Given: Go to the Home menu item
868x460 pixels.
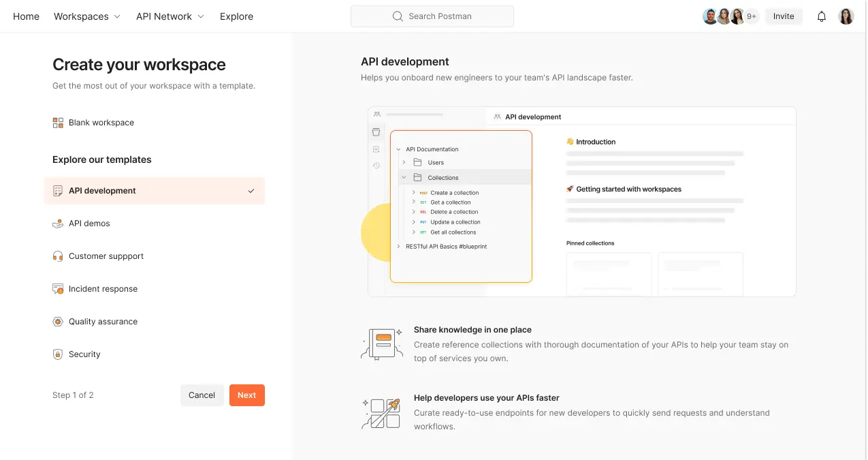Looking at the screenshot, I should 26,16.
